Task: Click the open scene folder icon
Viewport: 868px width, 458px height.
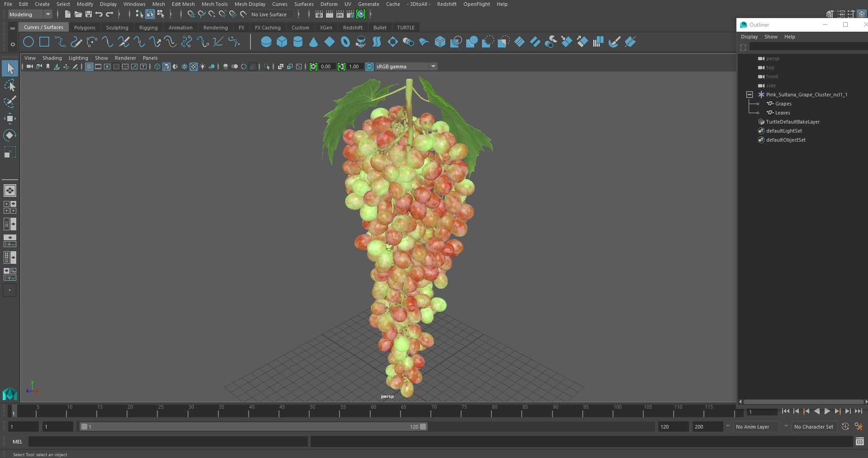Action: coord(78,14)
